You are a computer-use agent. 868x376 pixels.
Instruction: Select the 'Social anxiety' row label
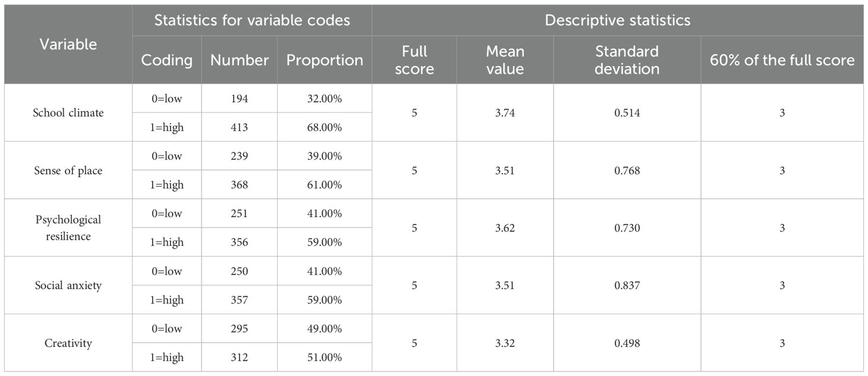[68, 286]
